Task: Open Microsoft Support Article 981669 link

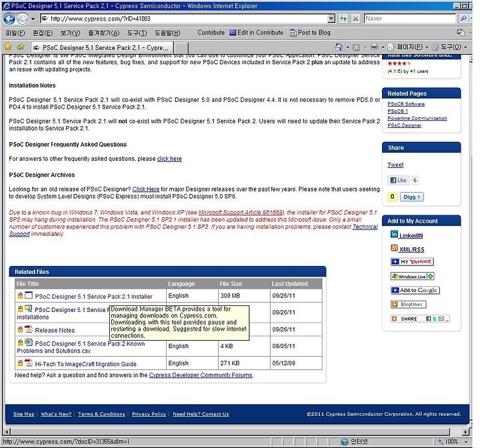Action: 241,212
